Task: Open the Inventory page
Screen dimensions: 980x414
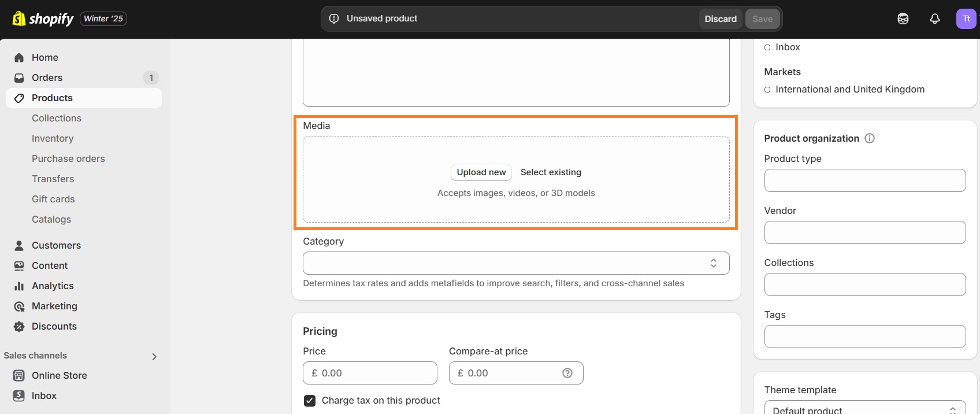Action: [x=53, y=138]
